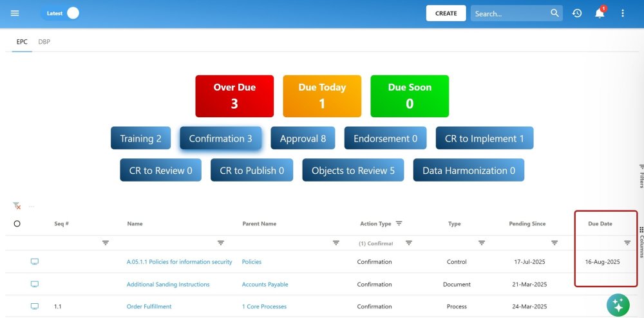Open the history clock icon
The image size is (644, 318).
(x=577, y=13)
